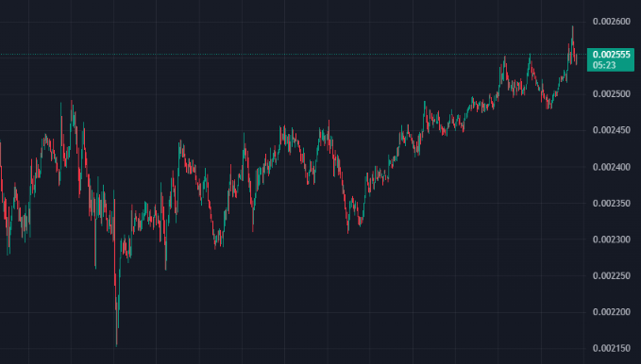The height and width of the screenshot is (364, 641).
Task: Click the 0.002150 price axis label
Action: (611, 349)
